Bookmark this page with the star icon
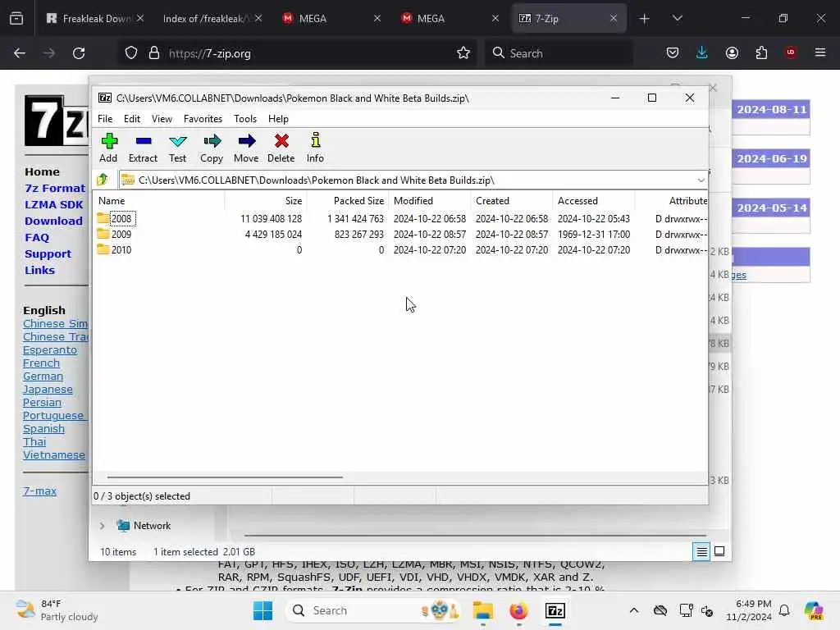Image resolution: width=840 pixels, height=630 pixels. [x=463, y=53]
